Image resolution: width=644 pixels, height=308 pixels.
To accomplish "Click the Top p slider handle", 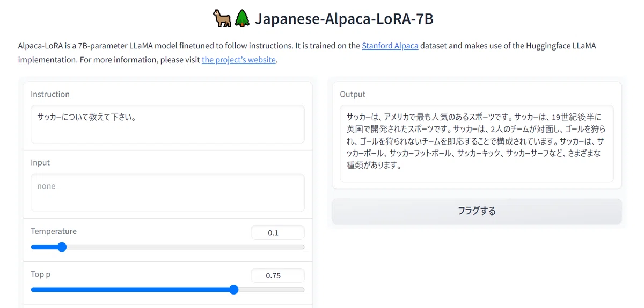I will (x=233, y=290).
